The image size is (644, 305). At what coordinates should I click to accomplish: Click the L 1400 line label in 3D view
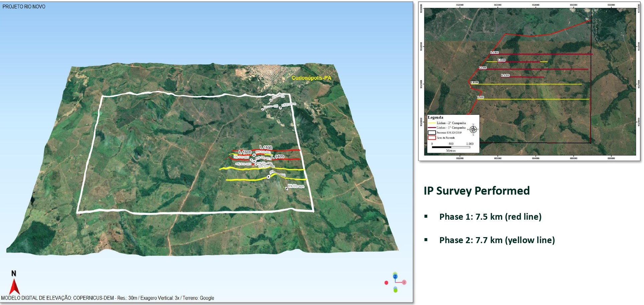[278, 157]
